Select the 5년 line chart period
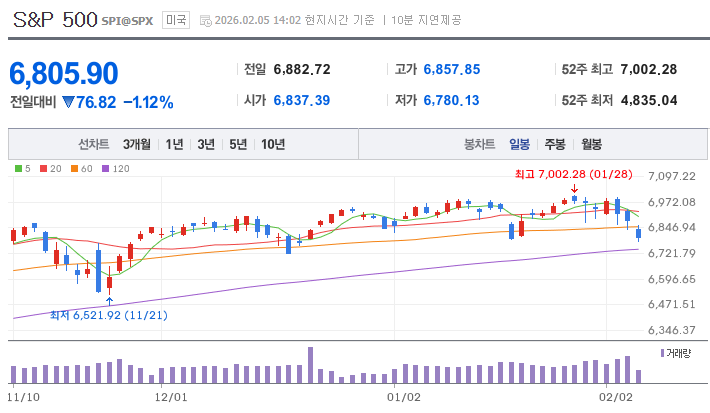This screenshot has height=413, width=710. (x=238, y=144)
